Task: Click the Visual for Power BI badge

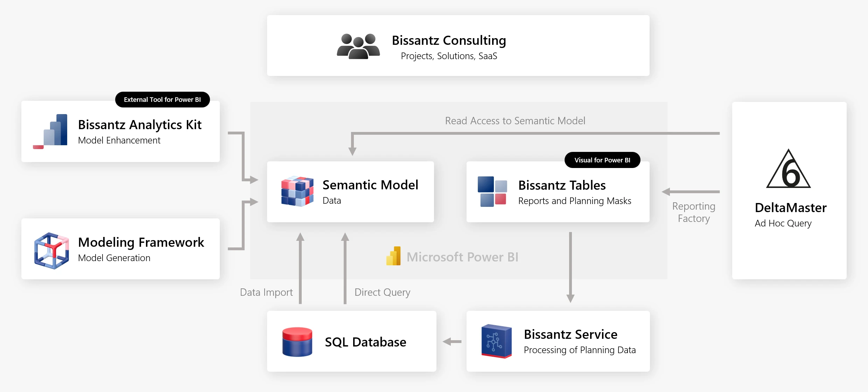Action: pos(602,160)
